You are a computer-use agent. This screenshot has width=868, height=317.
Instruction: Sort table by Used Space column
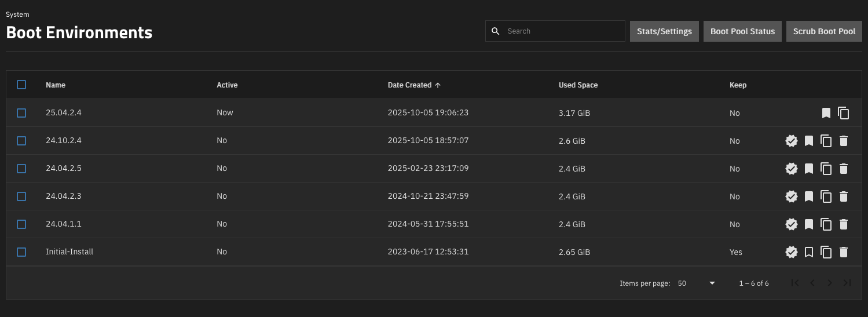[x=578, y=85]
